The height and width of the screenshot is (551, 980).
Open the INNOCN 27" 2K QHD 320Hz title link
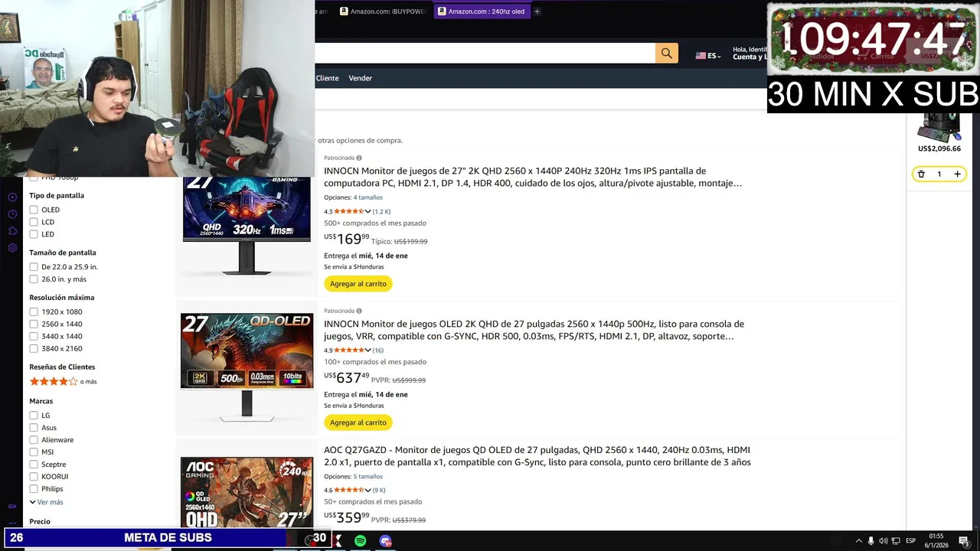[x=534, y=177]
